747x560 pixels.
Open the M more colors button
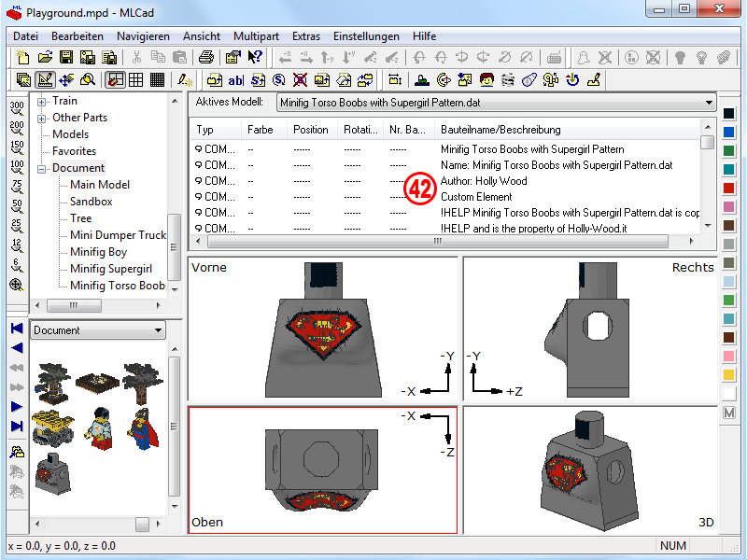(729, 413)
